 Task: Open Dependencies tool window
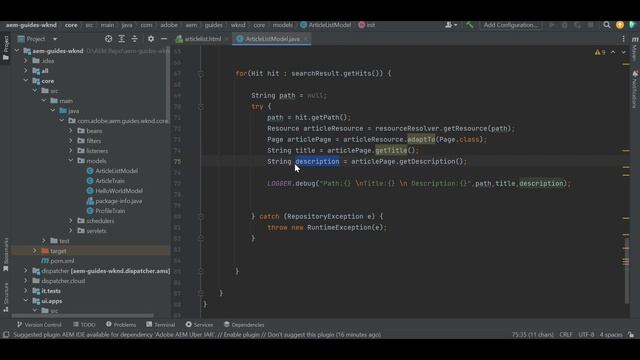point(244,325)
